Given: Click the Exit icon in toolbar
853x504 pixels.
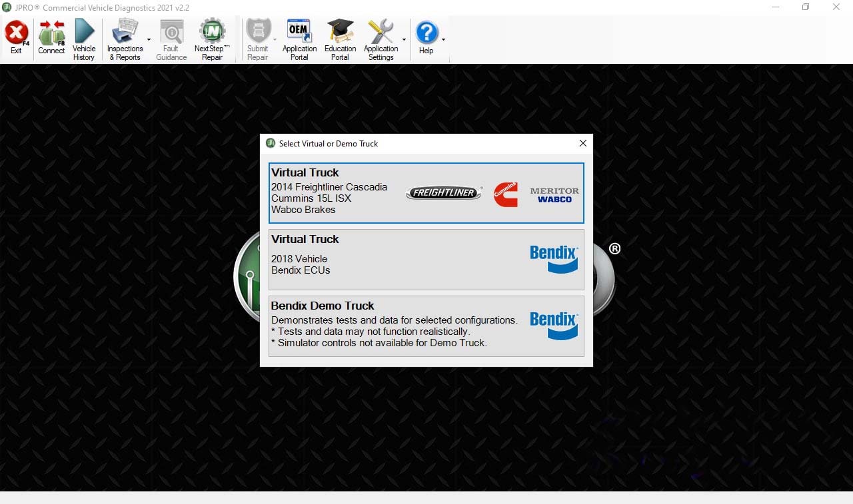Looking at the screenshot, I should pos(16,37).
